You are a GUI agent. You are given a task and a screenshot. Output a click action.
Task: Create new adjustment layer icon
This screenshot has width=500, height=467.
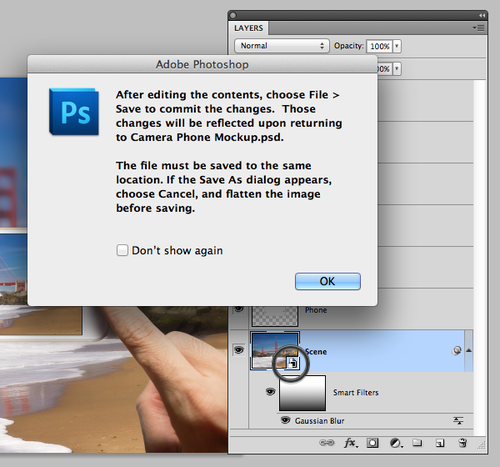click(396, 443)
